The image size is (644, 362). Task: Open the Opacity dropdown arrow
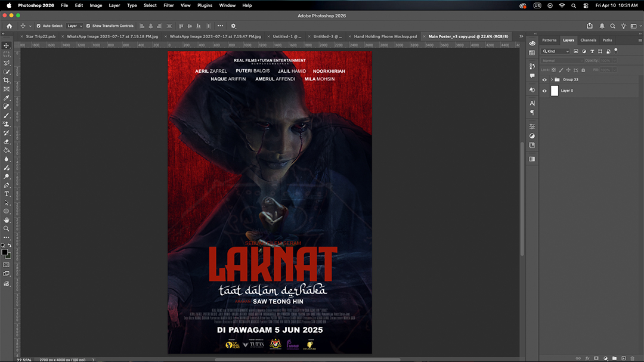click(x=614, y=61)
